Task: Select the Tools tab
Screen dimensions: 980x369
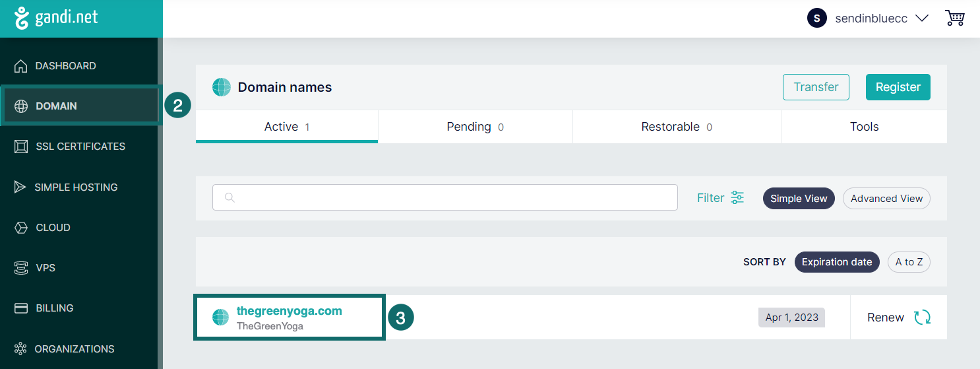Action: click(x=864, y=127)
